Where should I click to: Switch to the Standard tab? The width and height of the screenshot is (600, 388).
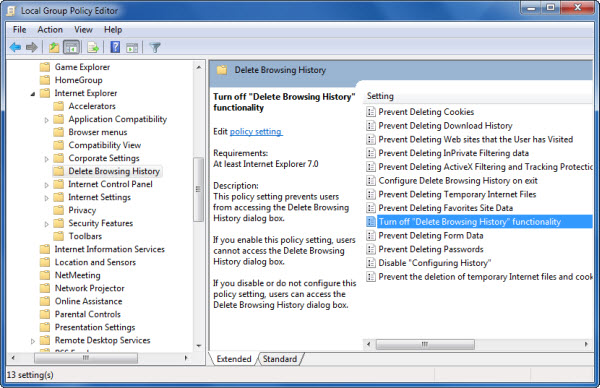click(280, 359)
